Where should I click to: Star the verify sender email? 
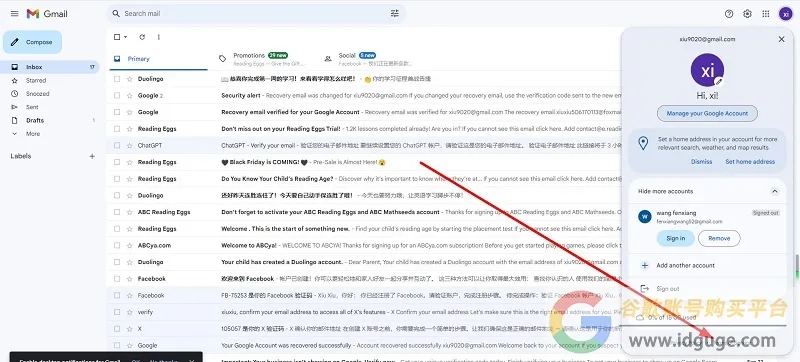point(130,312)
